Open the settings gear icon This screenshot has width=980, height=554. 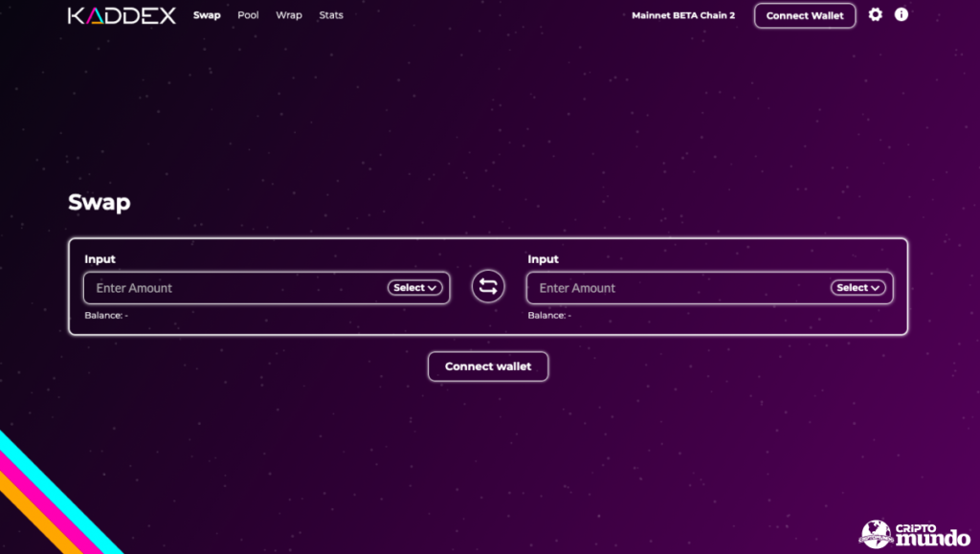[x=875, y=15]
